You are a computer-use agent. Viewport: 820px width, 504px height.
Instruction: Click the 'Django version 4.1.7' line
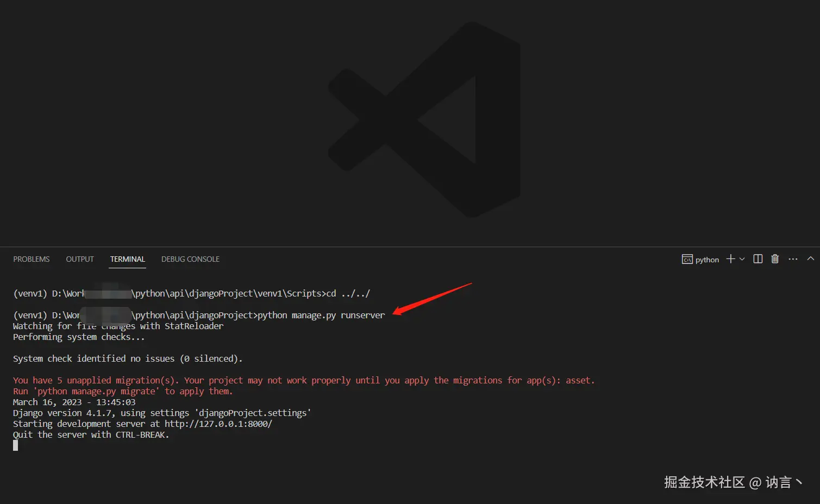pyautogui.click(x=162, y=413)
